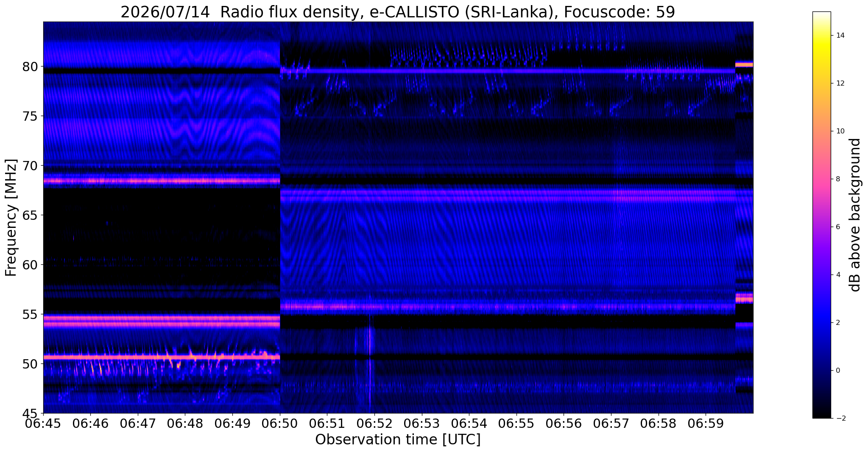Click the 70 MHz frequency tick label

tap(30, 166)
